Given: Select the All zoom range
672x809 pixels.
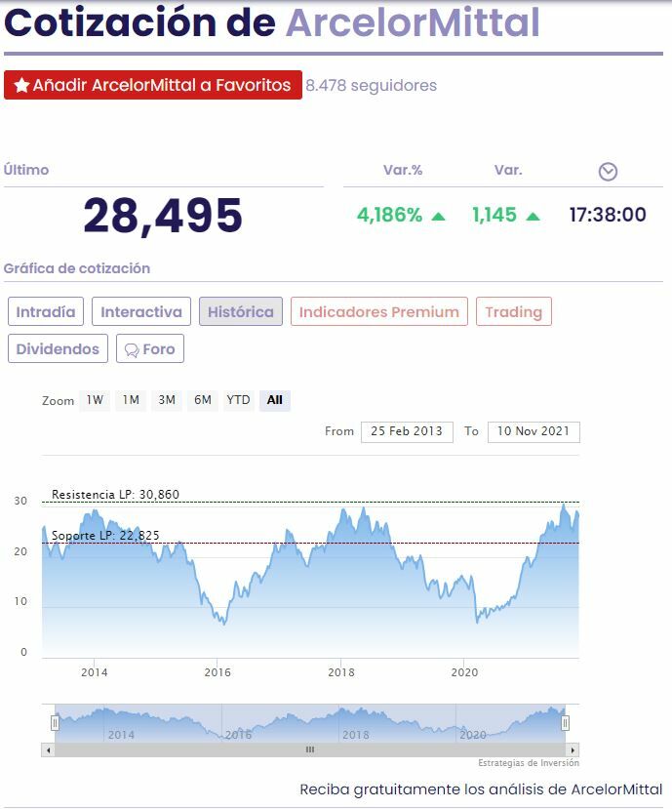Looking at the screenshot, I should (275, 400).
